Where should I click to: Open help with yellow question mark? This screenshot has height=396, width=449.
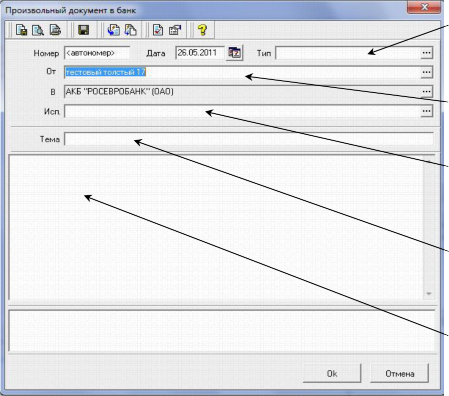pyautogui.click(x=202, y=30)
